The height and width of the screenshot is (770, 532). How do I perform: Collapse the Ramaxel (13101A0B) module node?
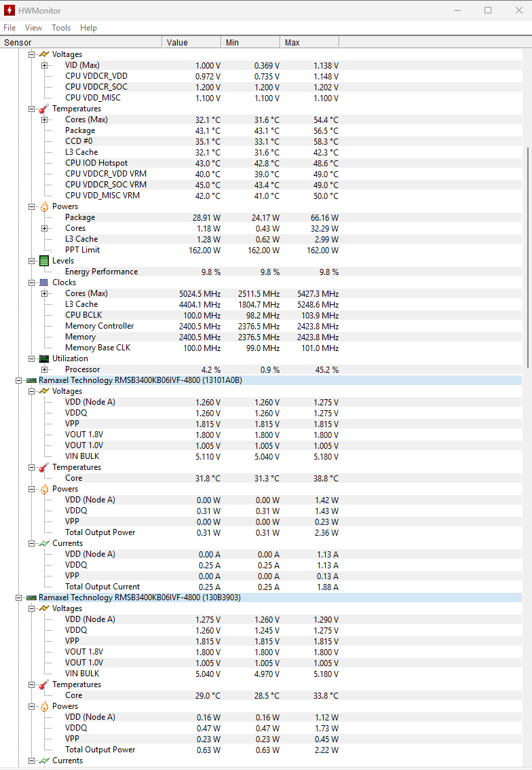[18, 380]
